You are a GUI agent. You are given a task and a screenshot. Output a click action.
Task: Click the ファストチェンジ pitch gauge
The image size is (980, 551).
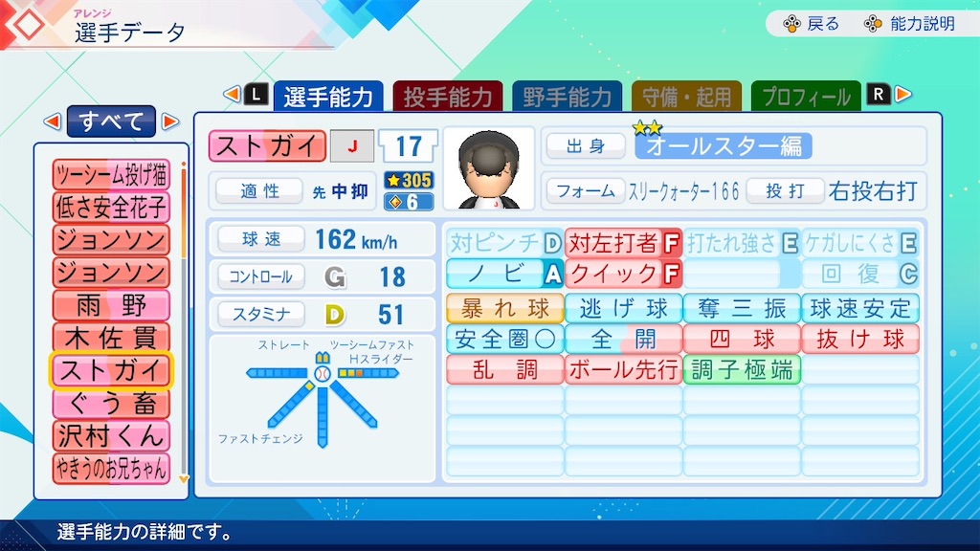291,405
